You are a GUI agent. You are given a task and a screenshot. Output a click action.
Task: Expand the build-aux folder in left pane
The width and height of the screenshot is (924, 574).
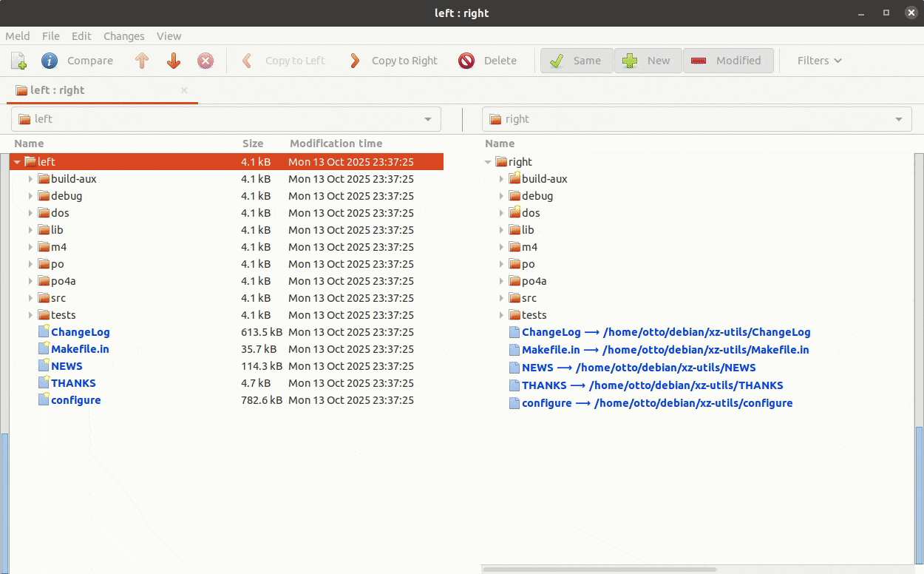point(30,179)
